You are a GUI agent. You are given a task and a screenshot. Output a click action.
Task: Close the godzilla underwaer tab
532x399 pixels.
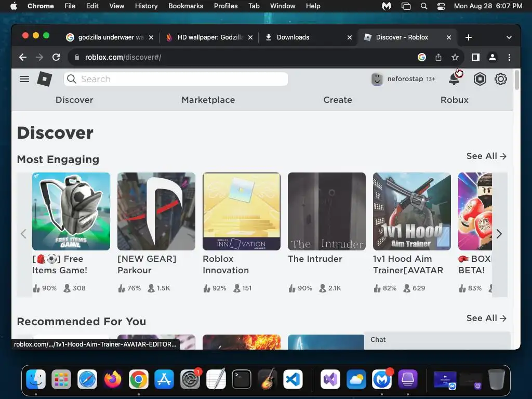[x=151, y=37]
